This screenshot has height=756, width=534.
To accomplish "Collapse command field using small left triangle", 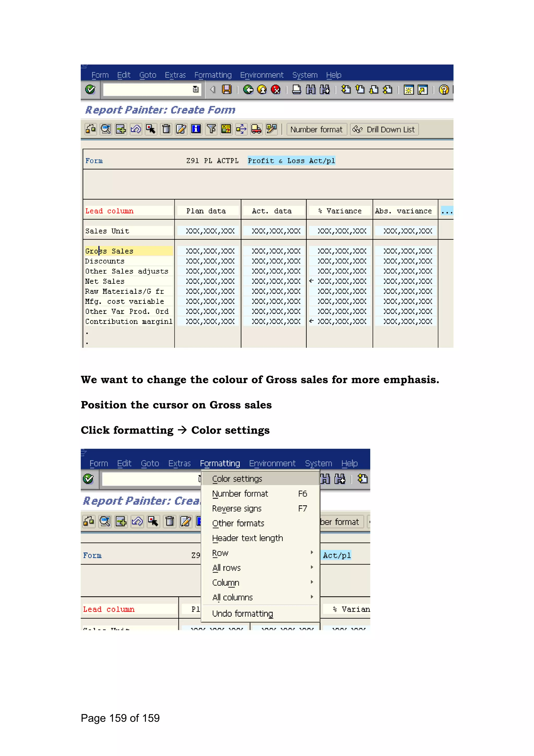I will [x=213, y=89].
